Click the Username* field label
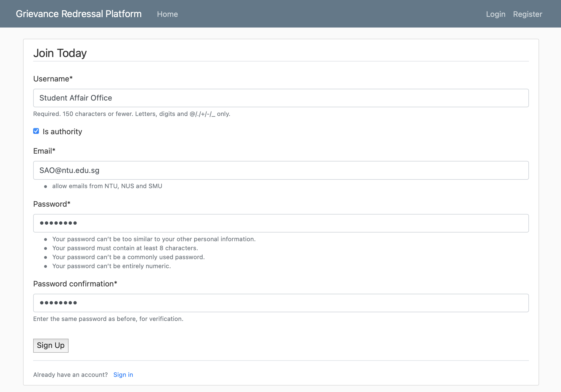This screenshot has width=561, height=392. [53, 79]
